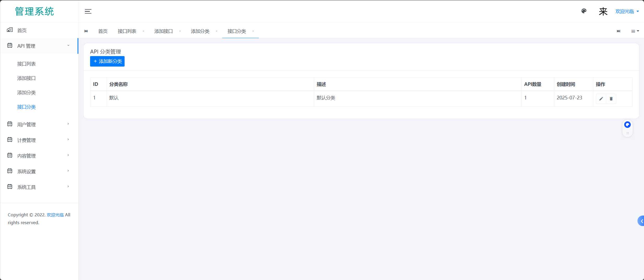This screenshot has width=644, height=280.
Task: Close the 接口列表 tab
Action: pos(143,31)
